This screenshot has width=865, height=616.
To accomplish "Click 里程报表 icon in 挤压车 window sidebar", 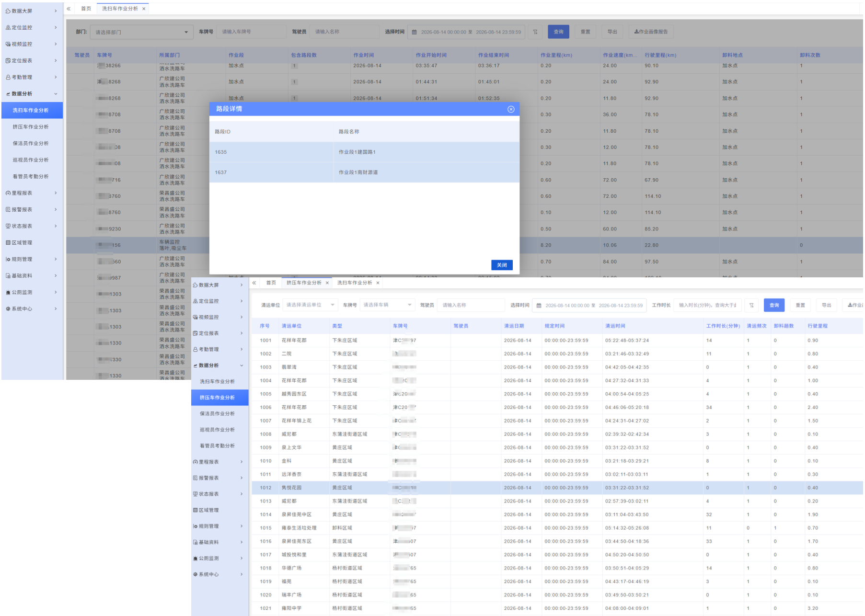I will click(196, 462).
